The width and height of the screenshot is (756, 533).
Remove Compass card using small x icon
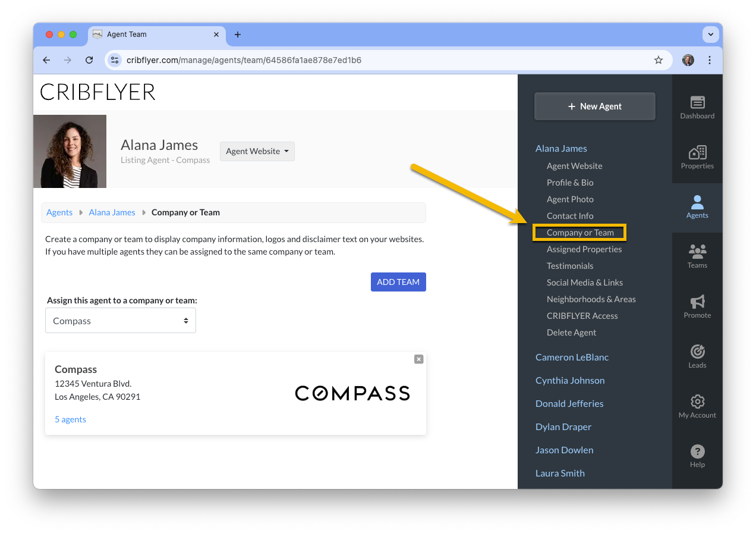coord(419,359)
